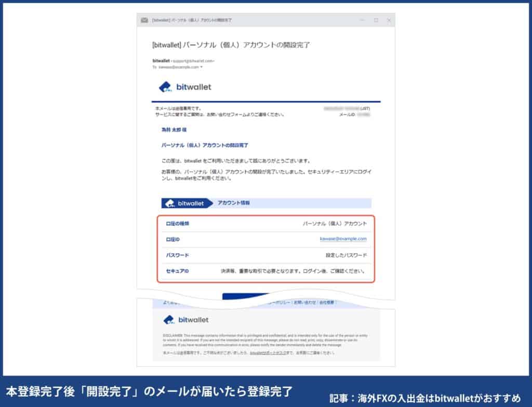Open the bitwalletサポートデスク link in footer
This screenshot has height=407, width=532.
pos(268,353)
